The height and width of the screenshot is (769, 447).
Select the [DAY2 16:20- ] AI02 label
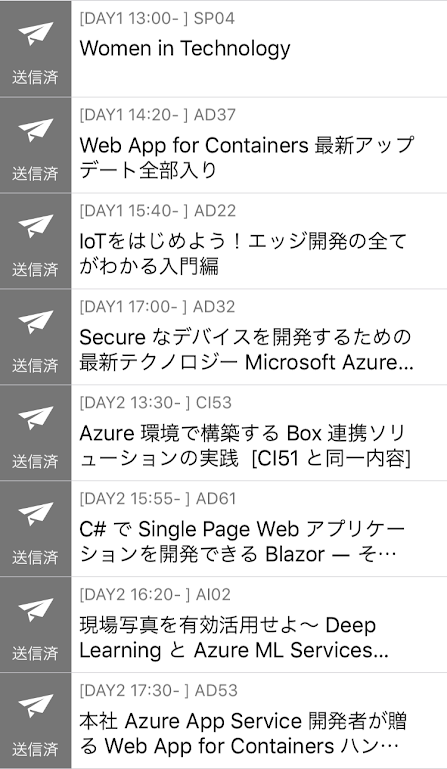tap(155, 595)
